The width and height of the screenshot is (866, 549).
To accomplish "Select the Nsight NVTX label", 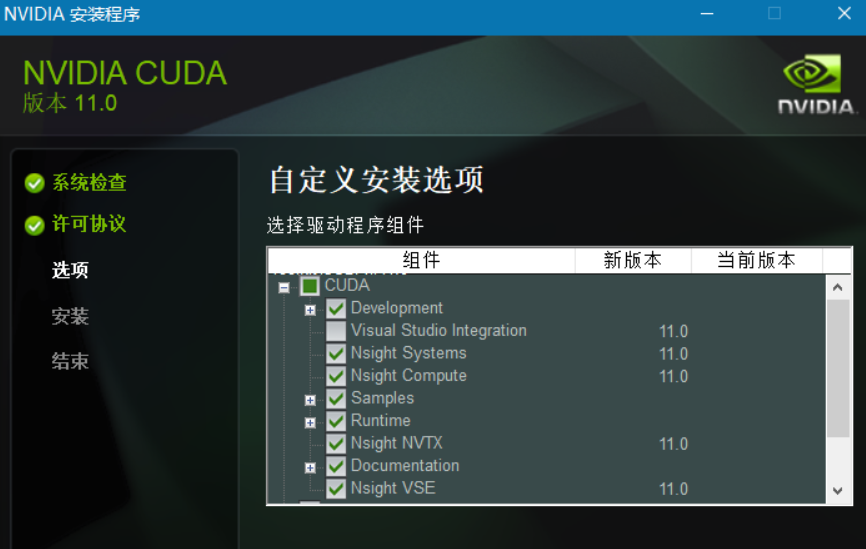I will [x=397, y=444].
